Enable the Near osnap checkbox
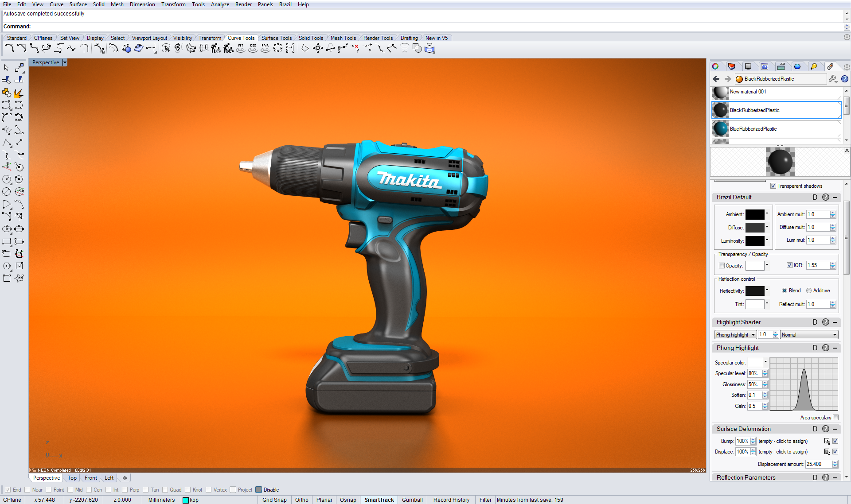 (x=27, y=490)
